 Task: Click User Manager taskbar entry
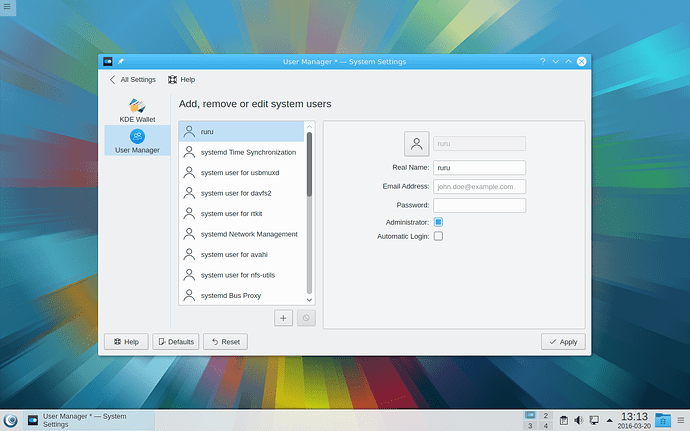88,420
